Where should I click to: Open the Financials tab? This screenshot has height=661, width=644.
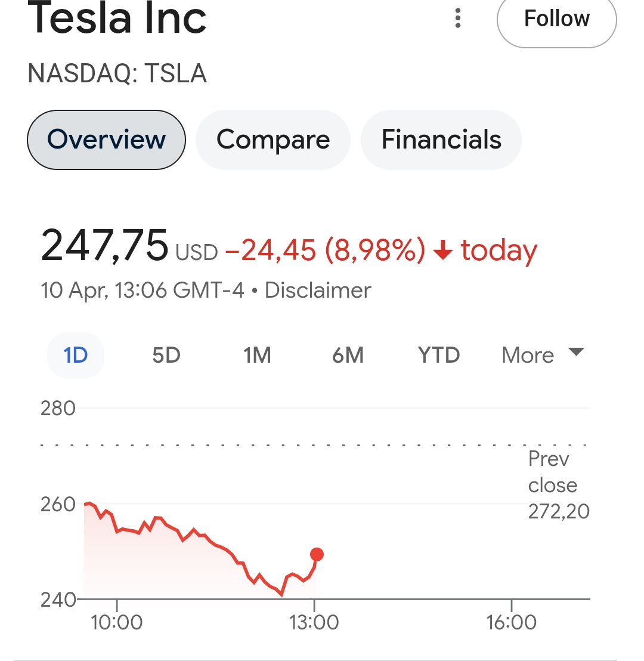pos(441,140)
